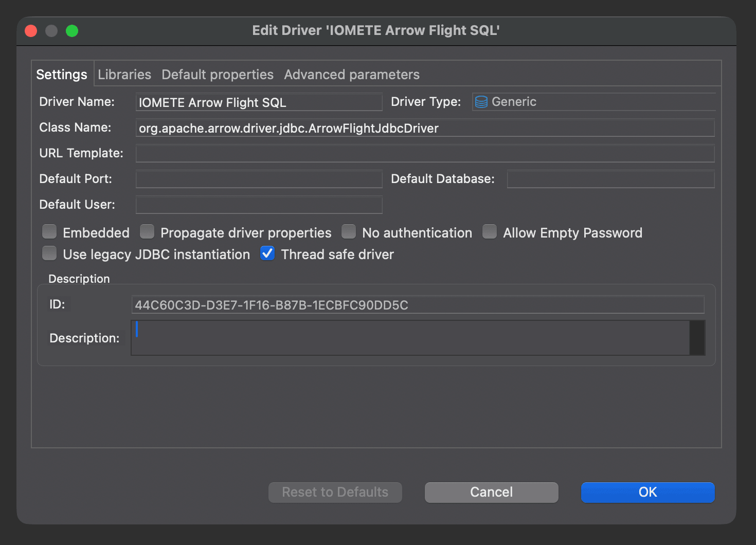Click the "Edit Driver 'IOMETE Arrow Flight SQL'" title
This screenshot has height=545, width=756.
(376, 30)
